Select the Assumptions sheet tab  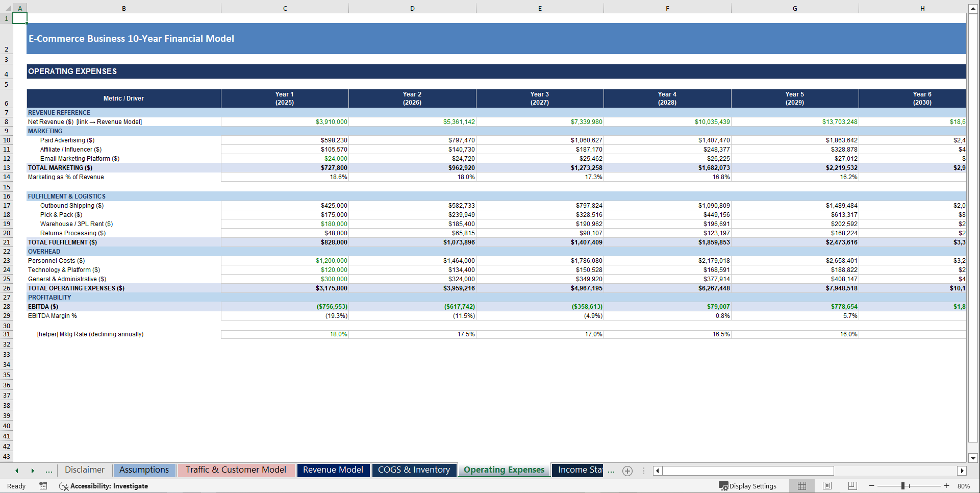(144, 470)
